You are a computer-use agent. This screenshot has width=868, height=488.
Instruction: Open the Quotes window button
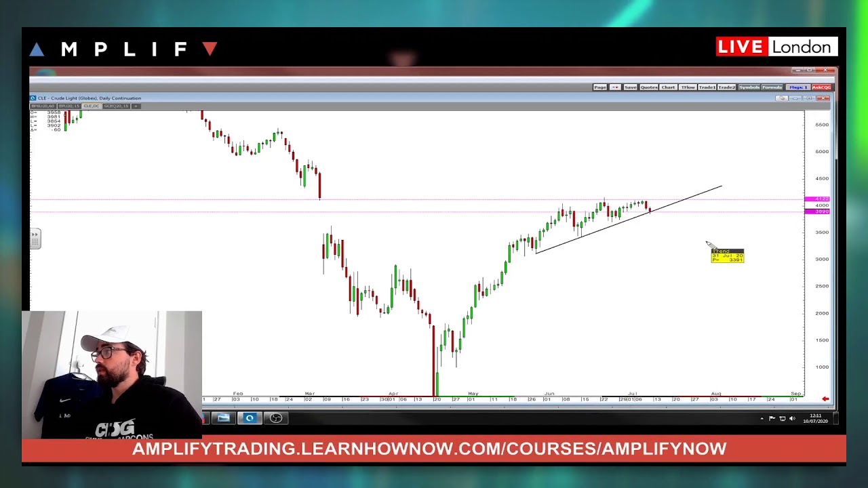(649, 87)
